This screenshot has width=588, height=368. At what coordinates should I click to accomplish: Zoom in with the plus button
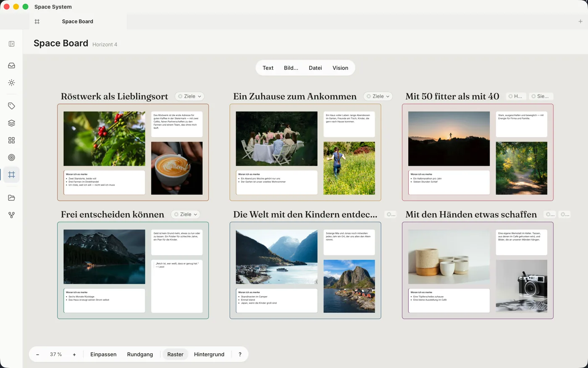[x=74, y=355]
